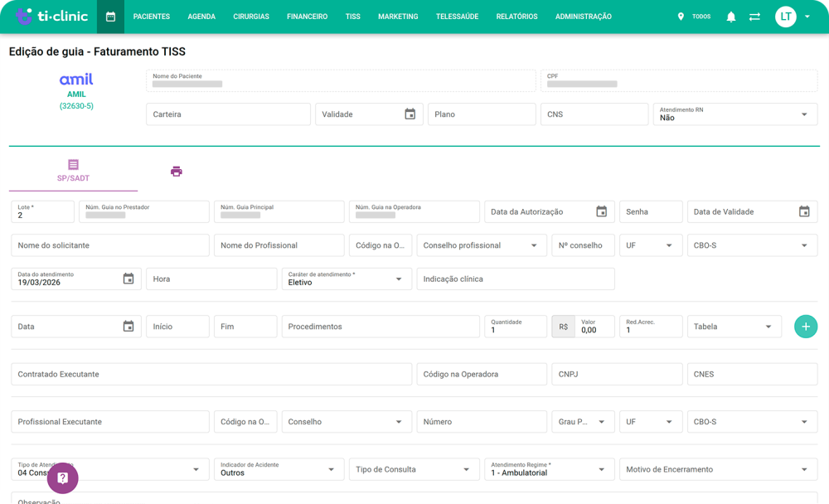Open the PACIENTES menu

point(152,17)
